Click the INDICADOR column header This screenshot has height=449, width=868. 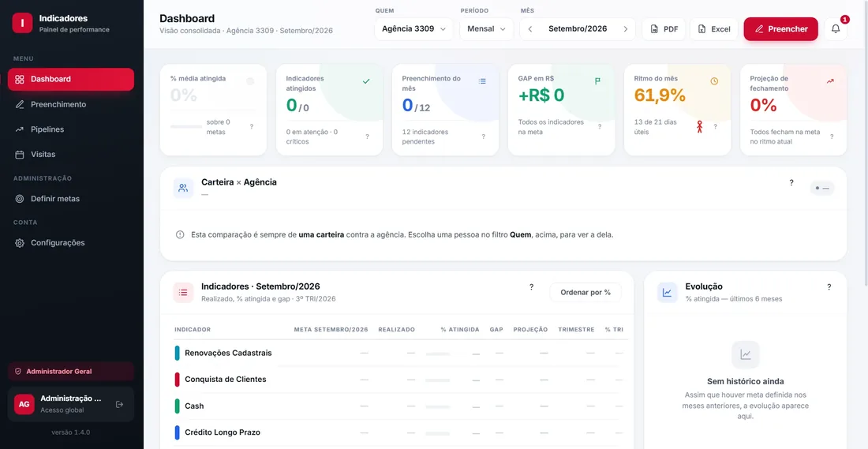tap(193, 329)
